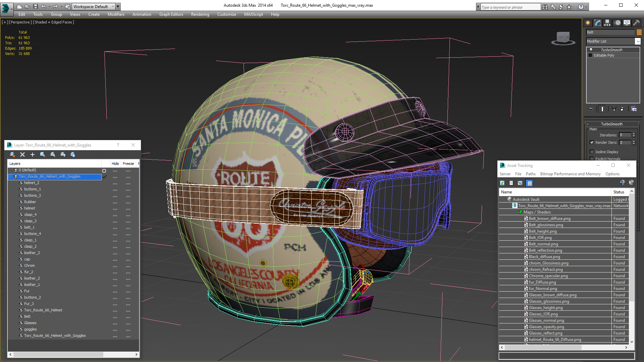Open the Modifier List dropdown
Image resolution: width=644 pixels, height=362 pixels.
tap(638, 41)
